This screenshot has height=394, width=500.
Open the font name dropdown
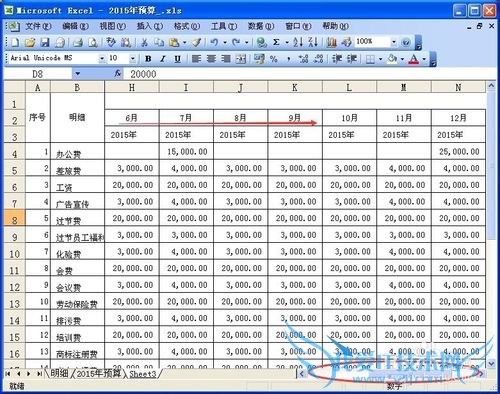coord(102,59)
